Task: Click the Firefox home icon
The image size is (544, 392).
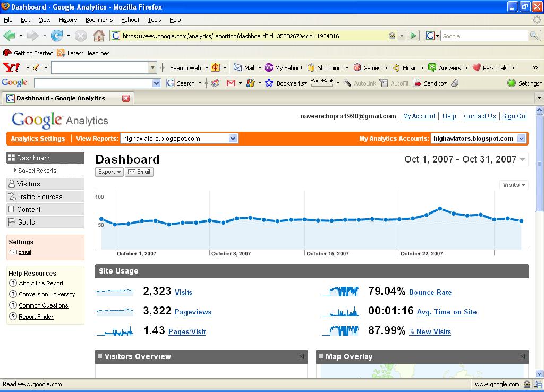Action: pos(99,36)
